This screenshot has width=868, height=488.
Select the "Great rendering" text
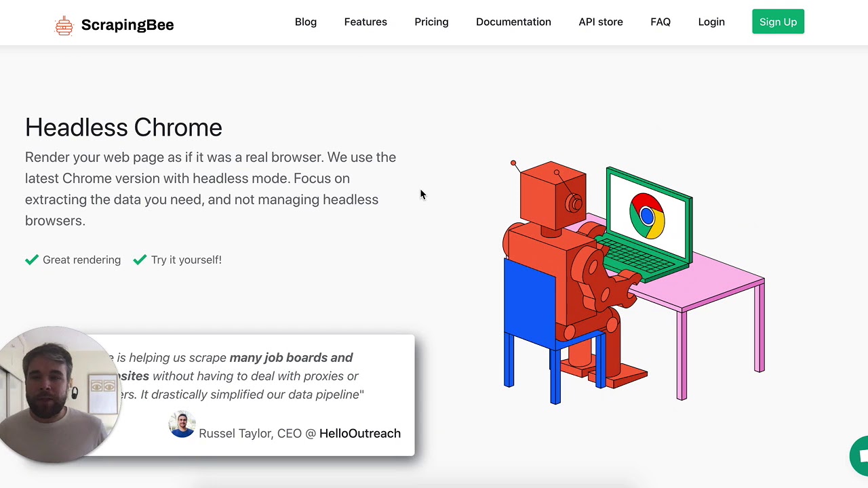tap(81, 260)
